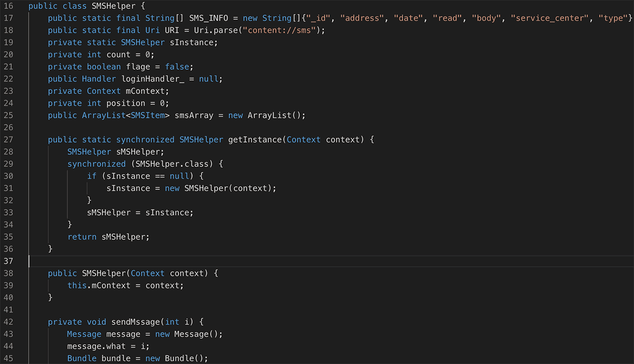Click the return keyword on line 35

click(82, 237)
